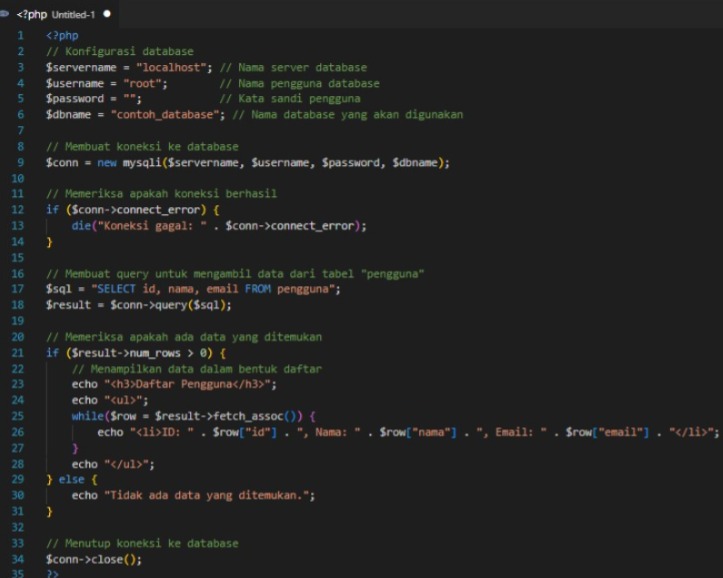Click the "while" keyword on line 25
Viewport: 723px width, 578px height.
point(88,416)
